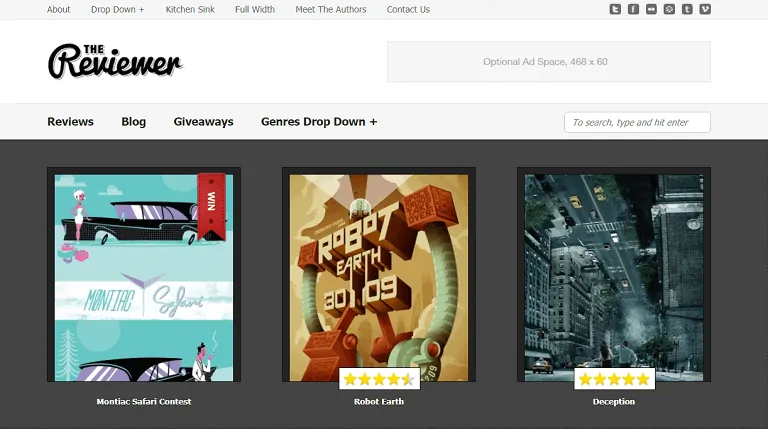The image size is (768, 429).
Task: Click the Flickr social icon
Action: click(x=651, y=9)
